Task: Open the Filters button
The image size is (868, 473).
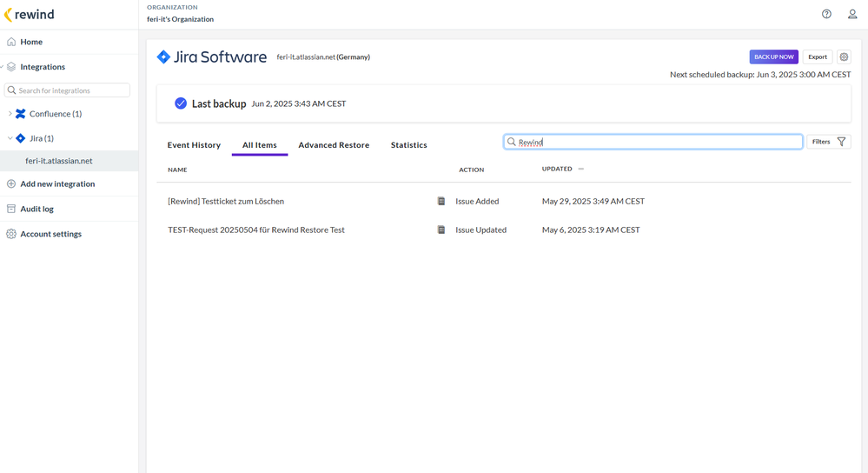Action: point(829,142)
